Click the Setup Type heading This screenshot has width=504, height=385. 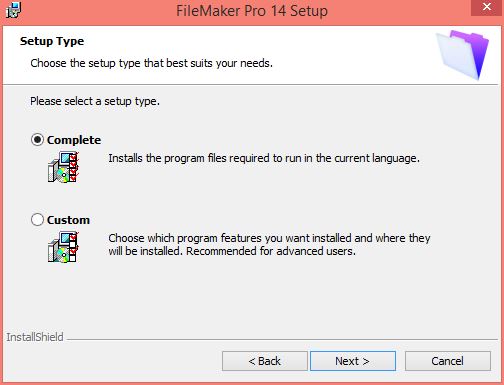coord(52,41)
